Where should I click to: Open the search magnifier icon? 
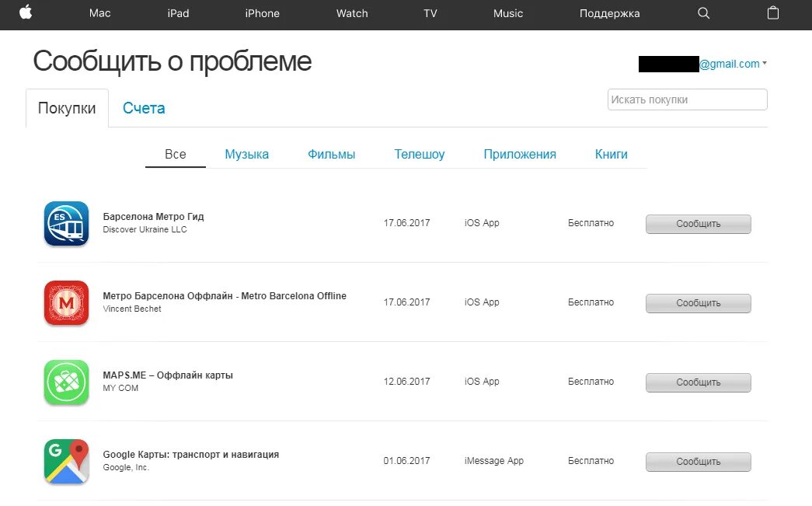tap(703, 13)
